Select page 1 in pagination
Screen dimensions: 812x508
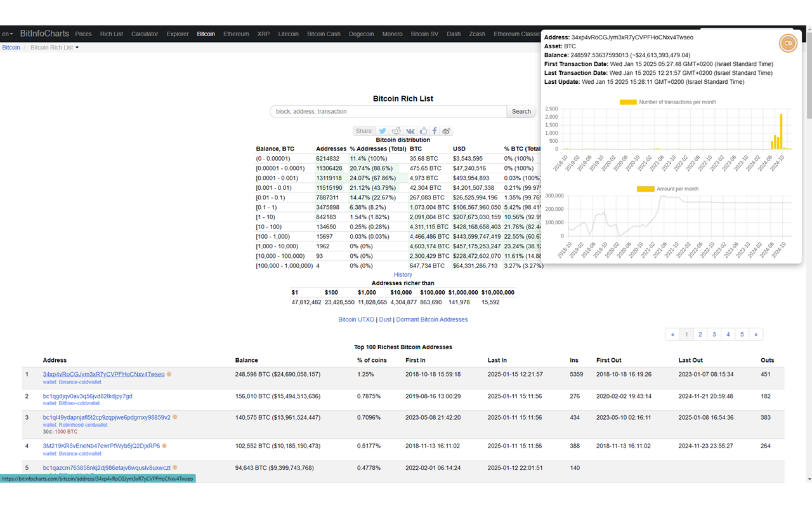point(686,335)
